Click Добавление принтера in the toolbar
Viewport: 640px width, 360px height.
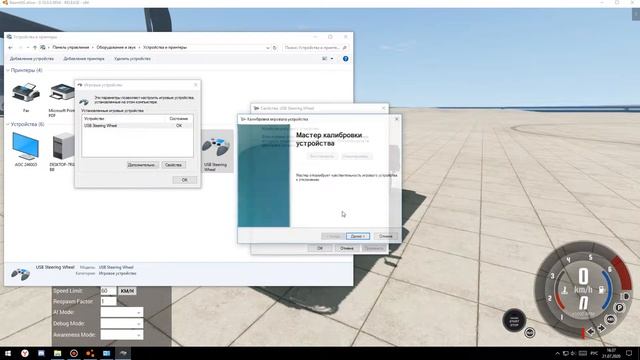(x=84, y=59)
